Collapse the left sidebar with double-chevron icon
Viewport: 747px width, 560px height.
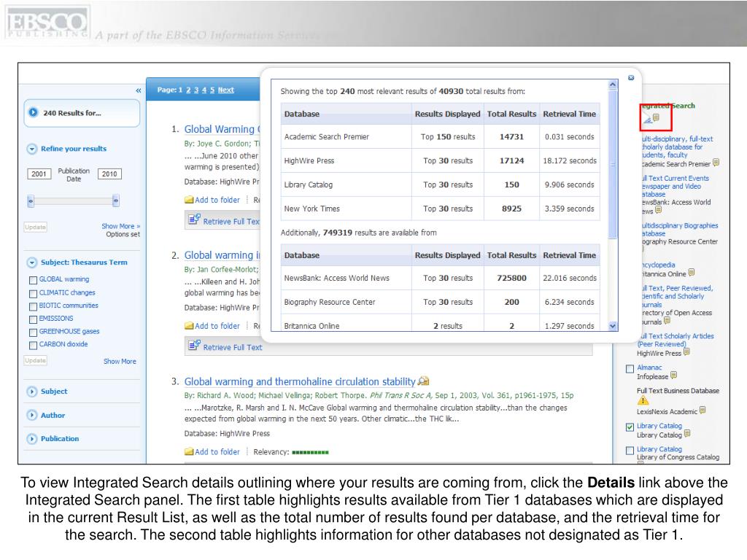(x=138, y=90)
